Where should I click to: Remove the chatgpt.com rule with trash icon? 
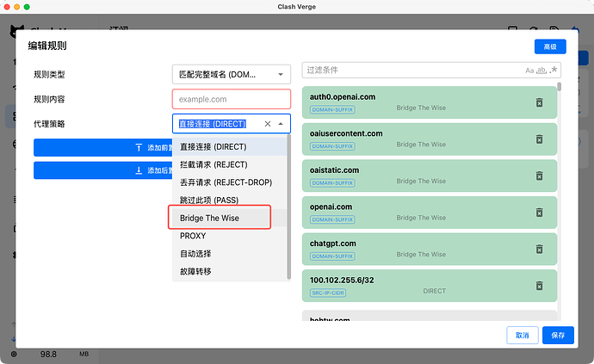[539, 250]
